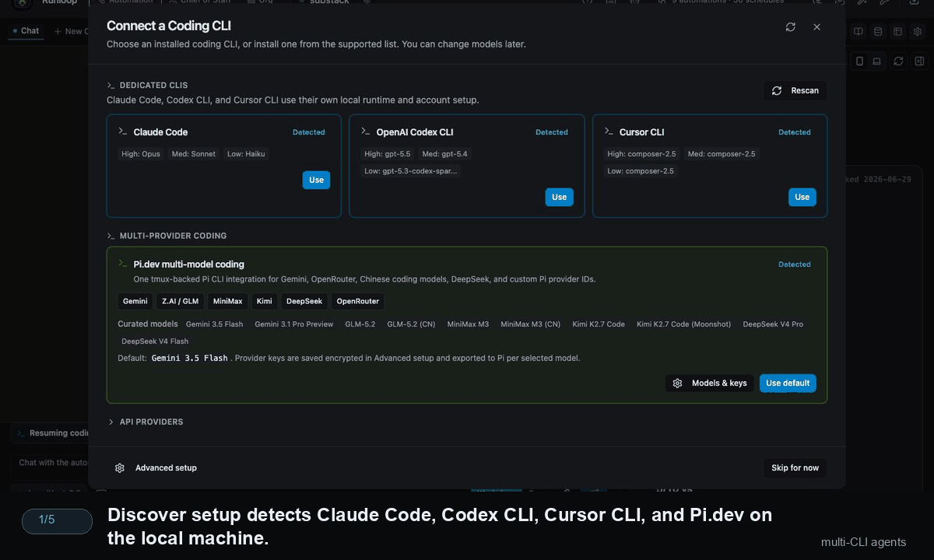This screenshot has height=560, width=934.
Task: Click Skip for now
Action: [795, 467]
